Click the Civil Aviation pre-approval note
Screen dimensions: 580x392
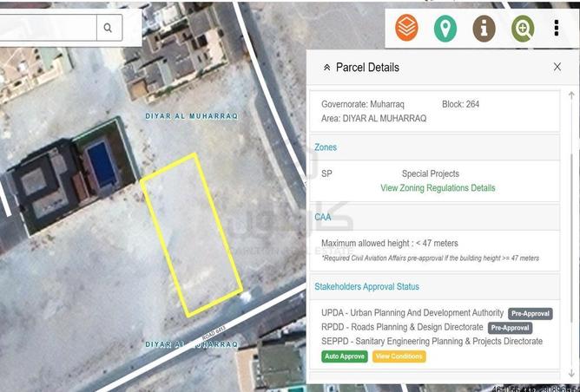(430, 258)
